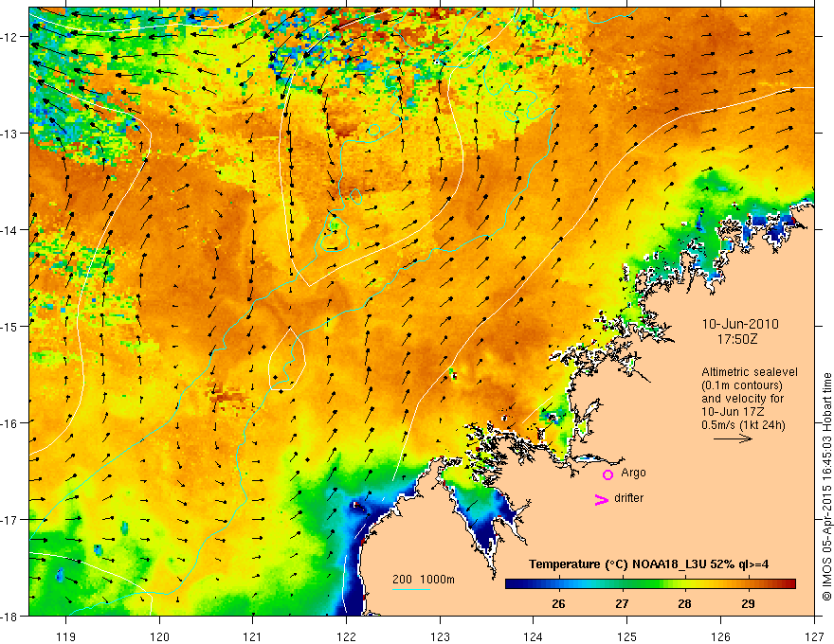Click the magenta Argo circle legend symbol

pyautogui.click(x=607, y=474)
